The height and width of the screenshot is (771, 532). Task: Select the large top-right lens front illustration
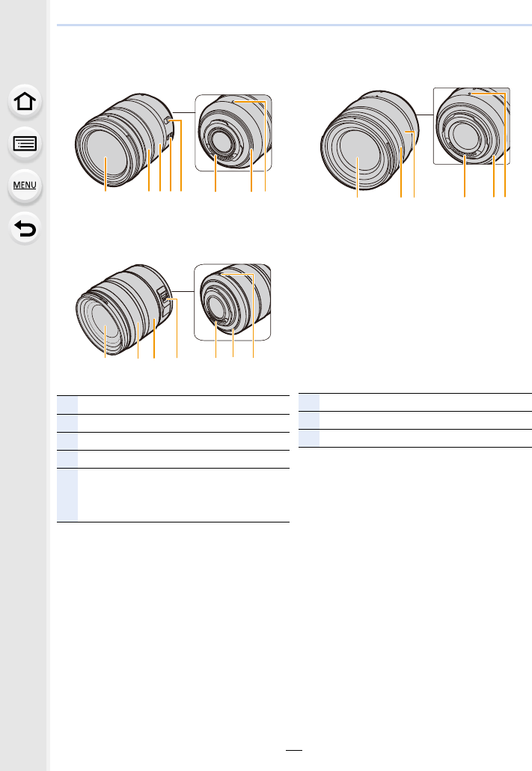point(370,140)
